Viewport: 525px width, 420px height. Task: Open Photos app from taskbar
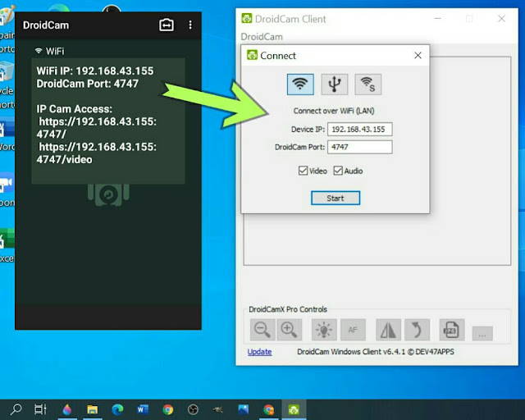point(244,409)
